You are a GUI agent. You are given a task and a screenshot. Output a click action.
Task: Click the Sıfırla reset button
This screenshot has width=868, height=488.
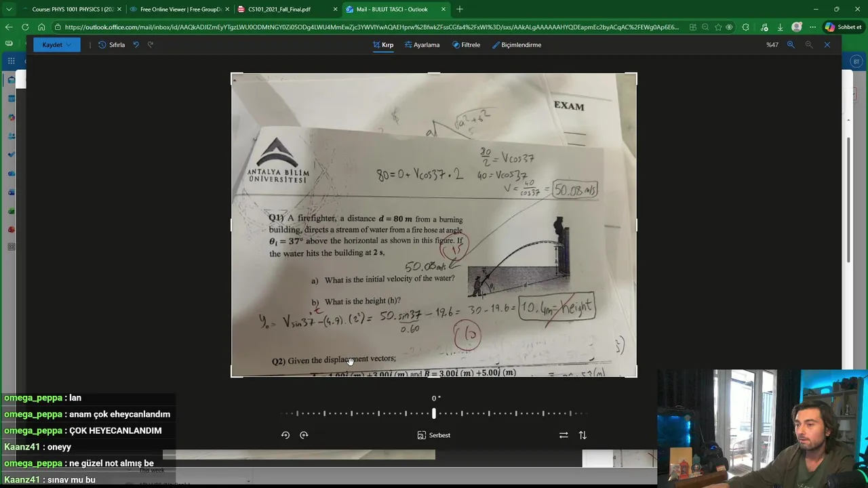[112, 45]
